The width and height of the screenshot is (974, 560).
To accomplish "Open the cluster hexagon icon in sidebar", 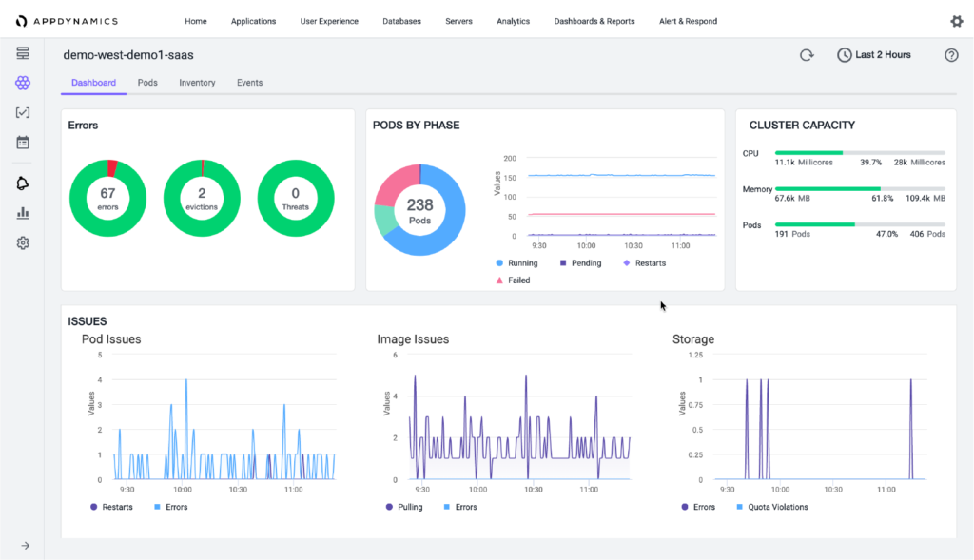I will point(23,83).
